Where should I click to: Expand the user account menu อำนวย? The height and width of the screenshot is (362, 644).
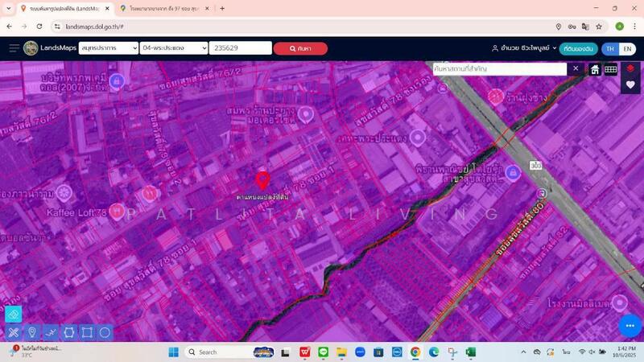pyautogui.click(x=524, y=48)
